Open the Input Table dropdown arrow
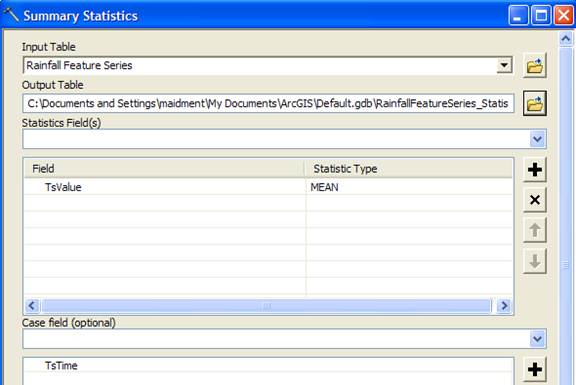576x385 pixels. coord(504,66)
